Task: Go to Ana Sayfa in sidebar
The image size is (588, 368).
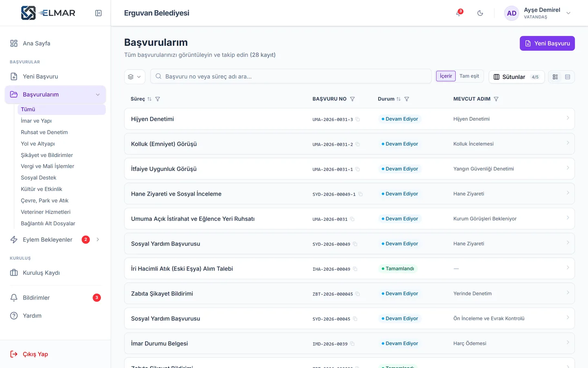Action: [56, 43]
